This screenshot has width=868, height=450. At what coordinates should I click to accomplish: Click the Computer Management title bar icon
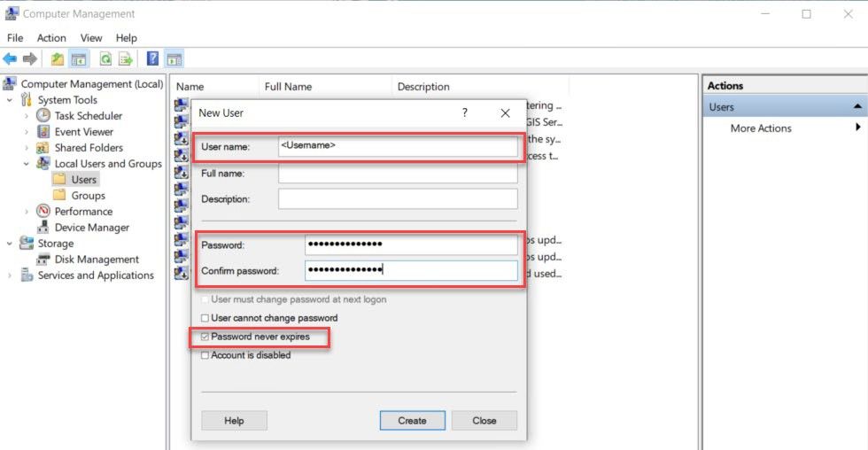(12, 13)
